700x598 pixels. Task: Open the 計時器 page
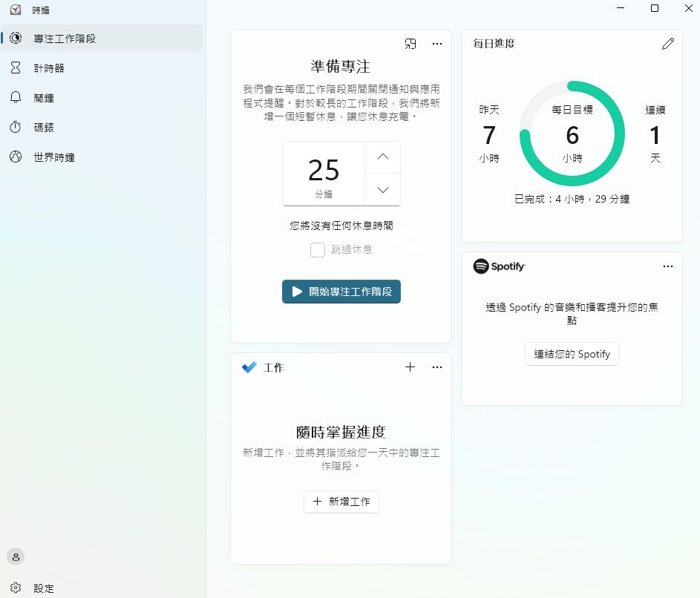[102, 68]
